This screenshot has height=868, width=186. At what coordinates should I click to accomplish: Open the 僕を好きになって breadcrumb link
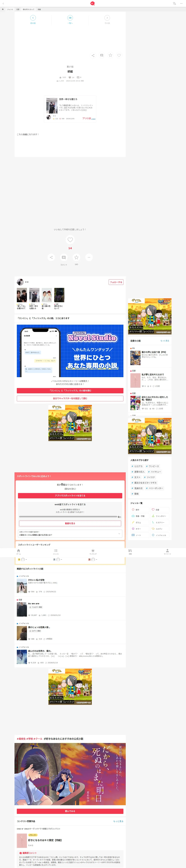click(28, 9)
